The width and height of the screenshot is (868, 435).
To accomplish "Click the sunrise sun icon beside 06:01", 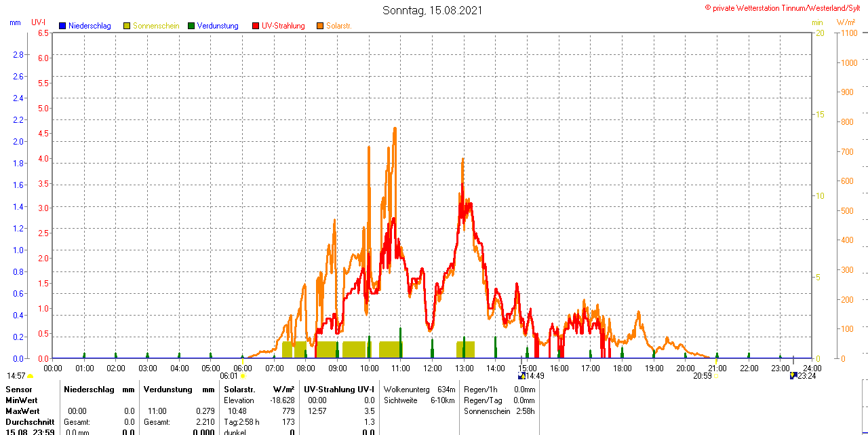I will coord(243,376).
